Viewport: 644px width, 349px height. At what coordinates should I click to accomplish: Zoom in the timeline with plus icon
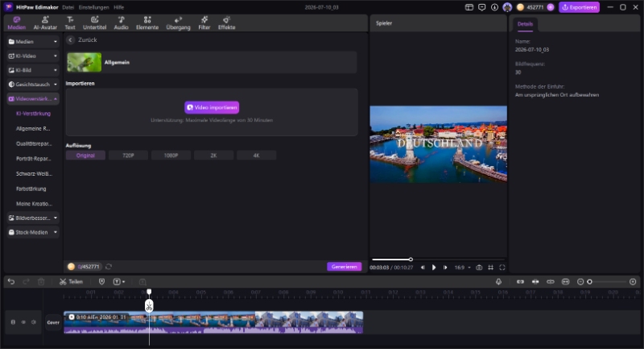coord(633,281)
